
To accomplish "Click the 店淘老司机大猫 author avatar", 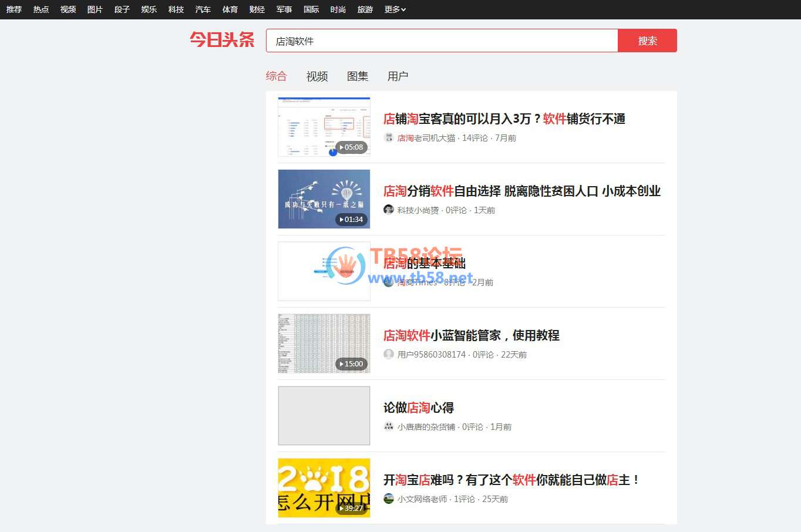I will pos(388,137).
